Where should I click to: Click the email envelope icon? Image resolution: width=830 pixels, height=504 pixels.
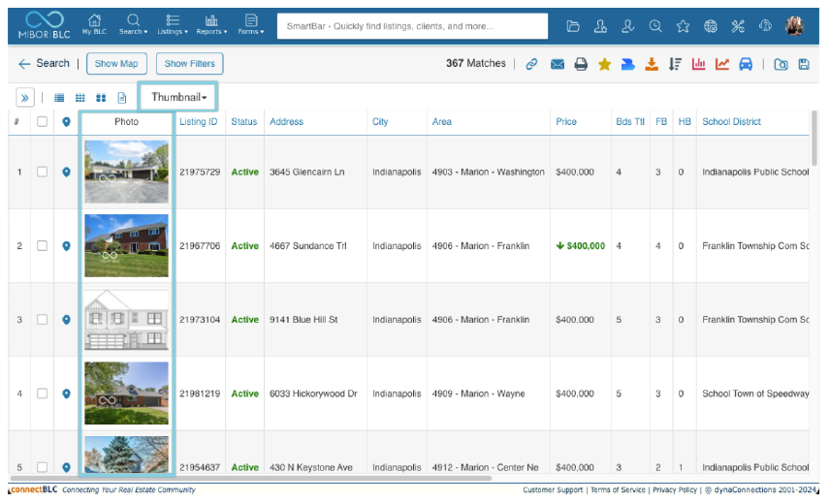[558, 64]
